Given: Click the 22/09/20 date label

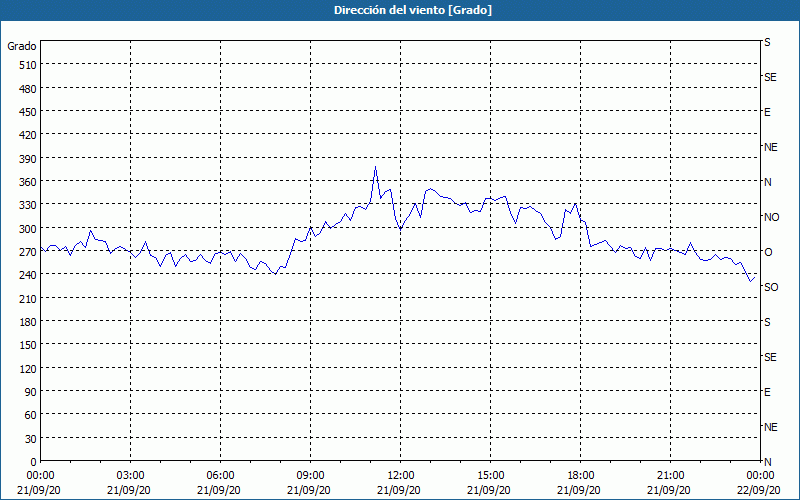Looking at the screenshot, I should (759, 490).
